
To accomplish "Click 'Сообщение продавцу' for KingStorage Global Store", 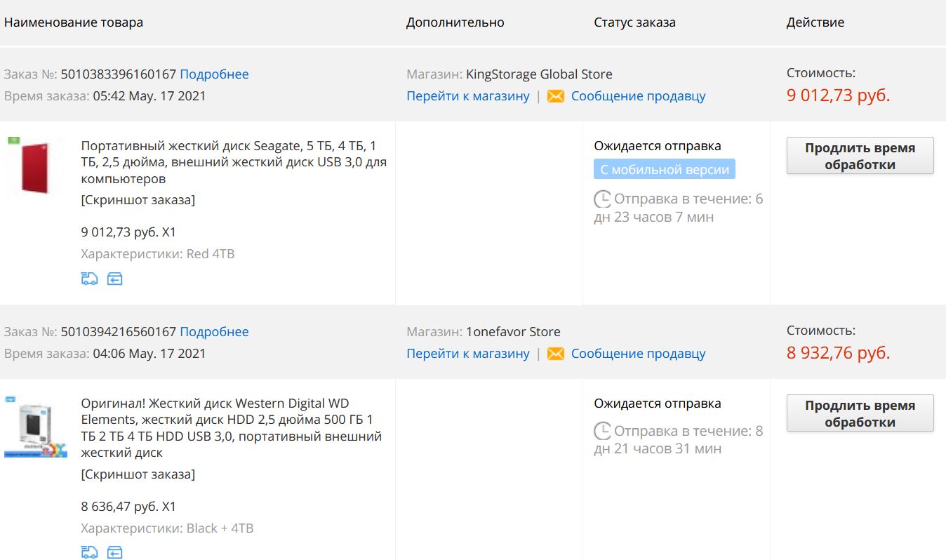I will point(638,96).
